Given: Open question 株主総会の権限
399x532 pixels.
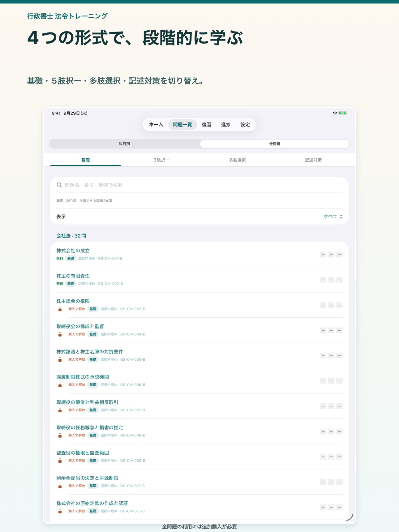Looking at the screenshot, I should [199, 305].
